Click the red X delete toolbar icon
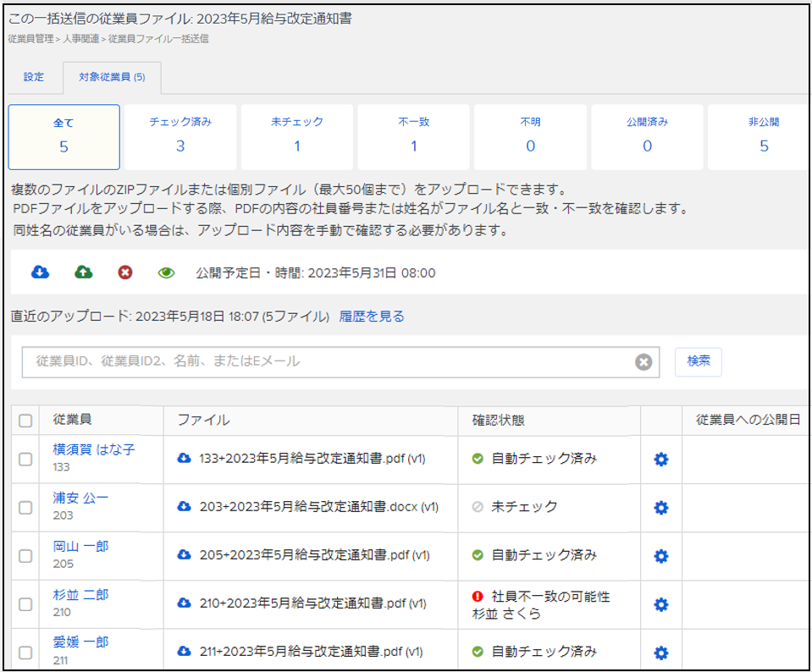This screenshot has height=672, width=812. pos(124,273)
